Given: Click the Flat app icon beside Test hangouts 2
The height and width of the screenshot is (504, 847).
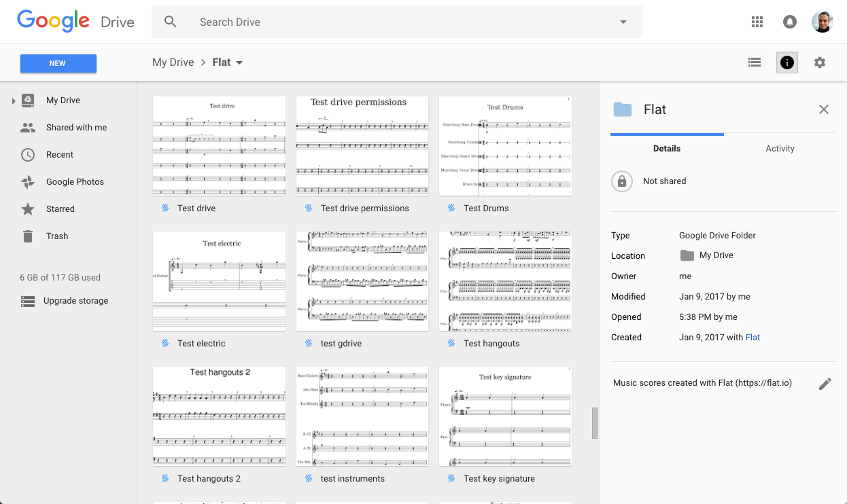Looking at the screenshot, I should pos(165,478).
